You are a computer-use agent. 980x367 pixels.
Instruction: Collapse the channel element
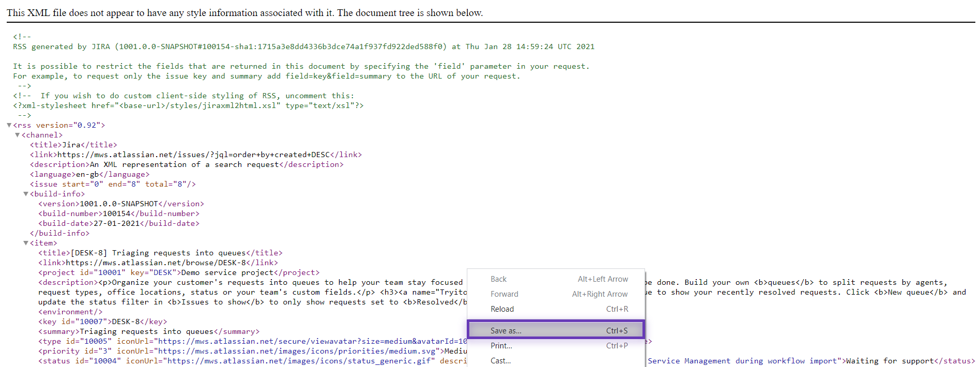(x=17, y=135)
